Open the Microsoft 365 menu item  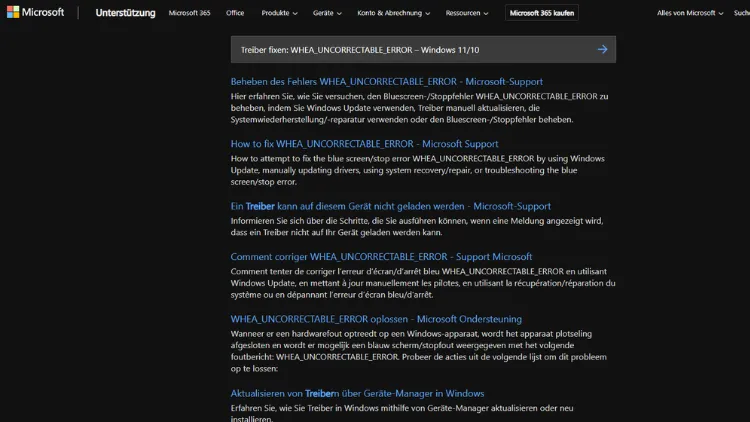click(x=189, y=13)
